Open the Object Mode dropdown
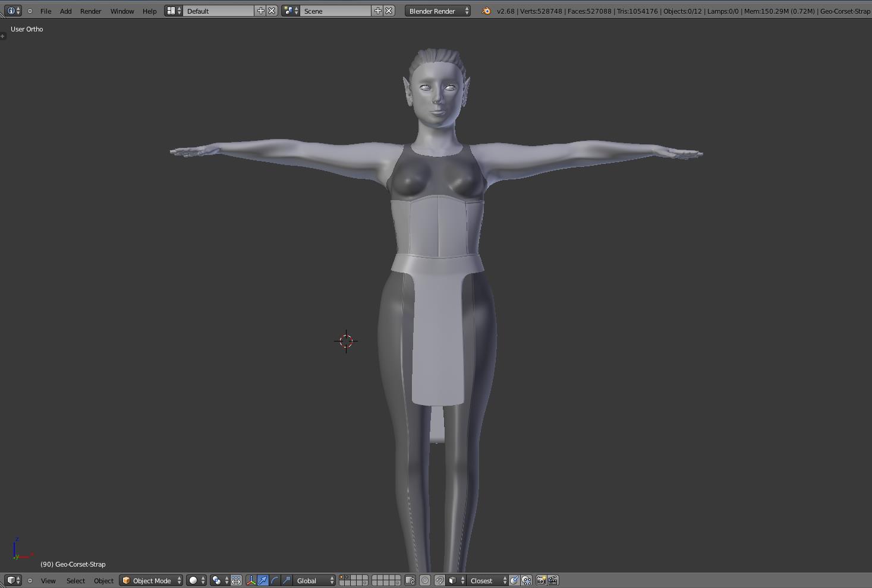872x588 pixels. click(151, 580)
